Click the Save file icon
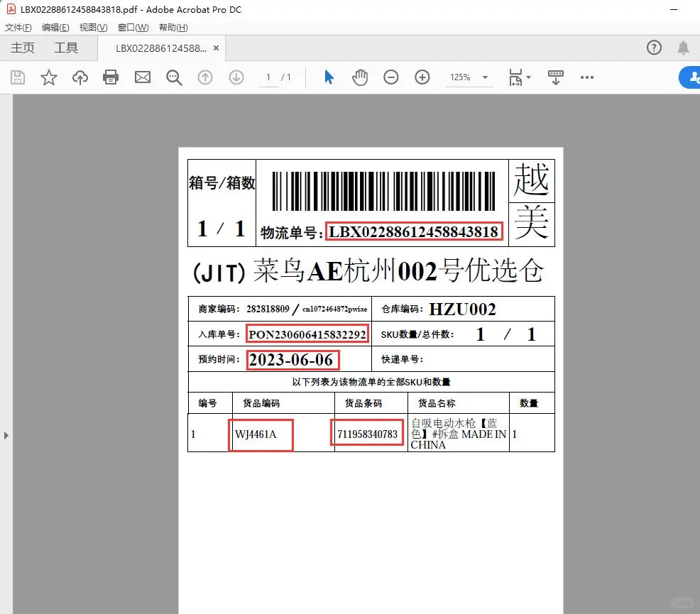This screenshot has height=614, width=700. 18,77
